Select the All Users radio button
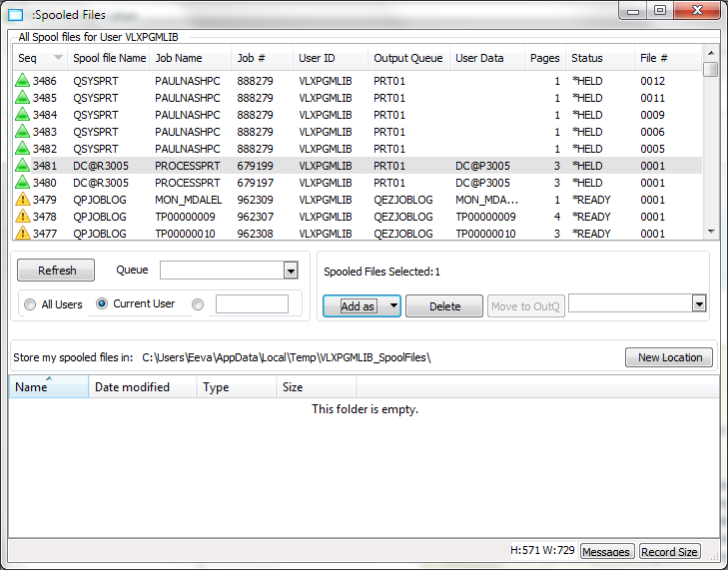Screen dimensions: 728x570 click(x=30, y=304)
